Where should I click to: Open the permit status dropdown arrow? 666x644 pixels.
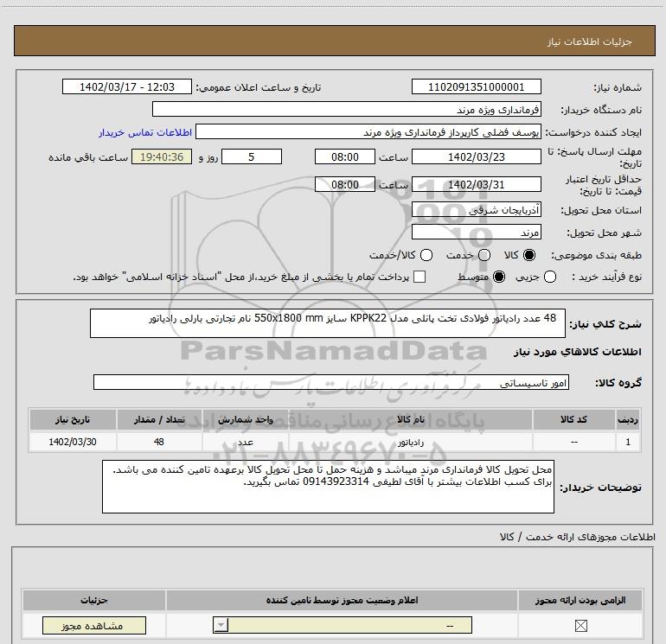click(x=221, y=625)
